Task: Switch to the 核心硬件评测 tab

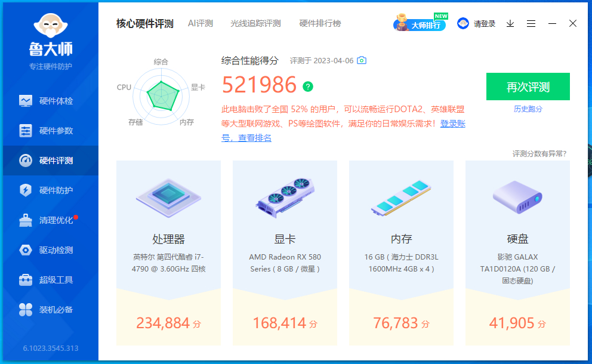Action: (x=144, y=23)
